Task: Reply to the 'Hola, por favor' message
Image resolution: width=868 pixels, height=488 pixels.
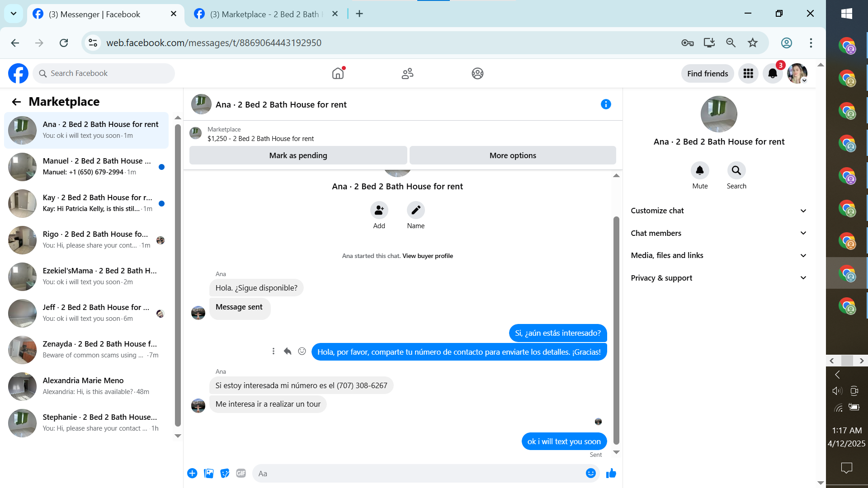Action: click(x=288, y=351)
